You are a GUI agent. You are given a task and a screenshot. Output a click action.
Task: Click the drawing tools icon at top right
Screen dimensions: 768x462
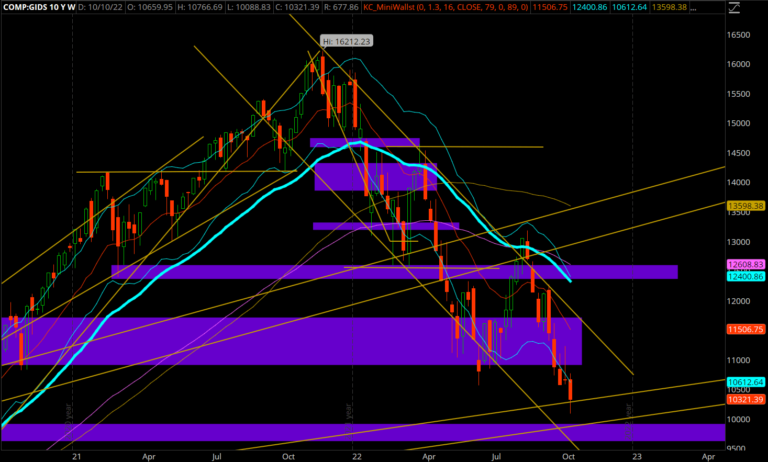734,7
